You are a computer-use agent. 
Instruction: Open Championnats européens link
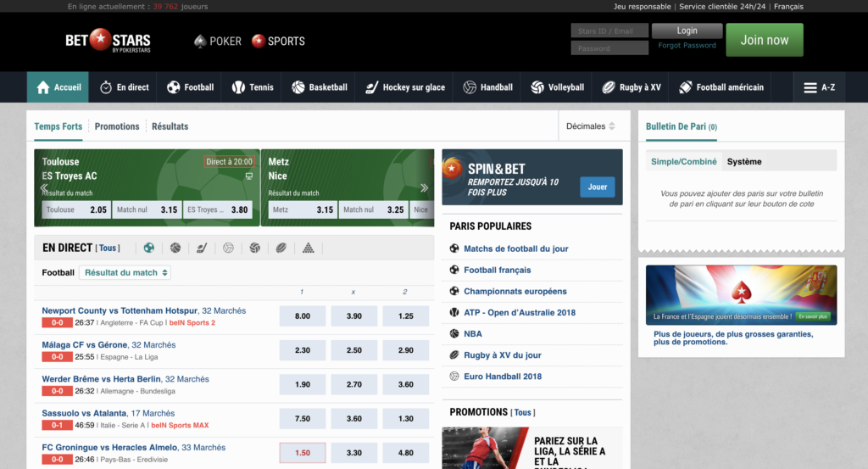click(515, 291)
